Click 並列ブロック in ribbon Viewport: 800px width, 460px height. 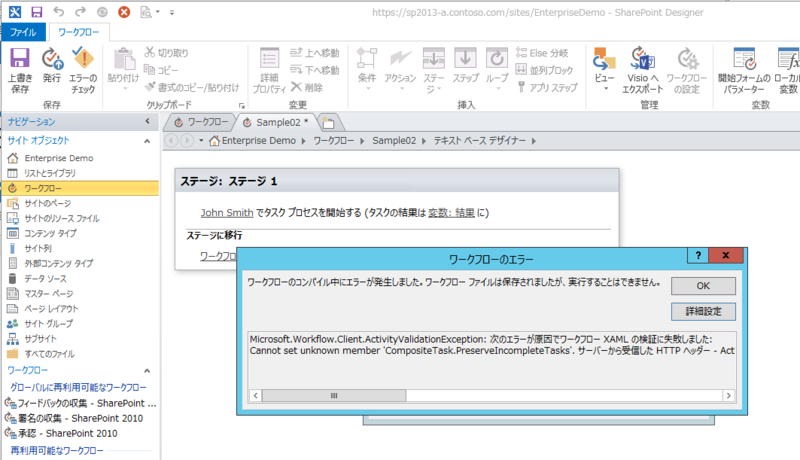[544, 70]
